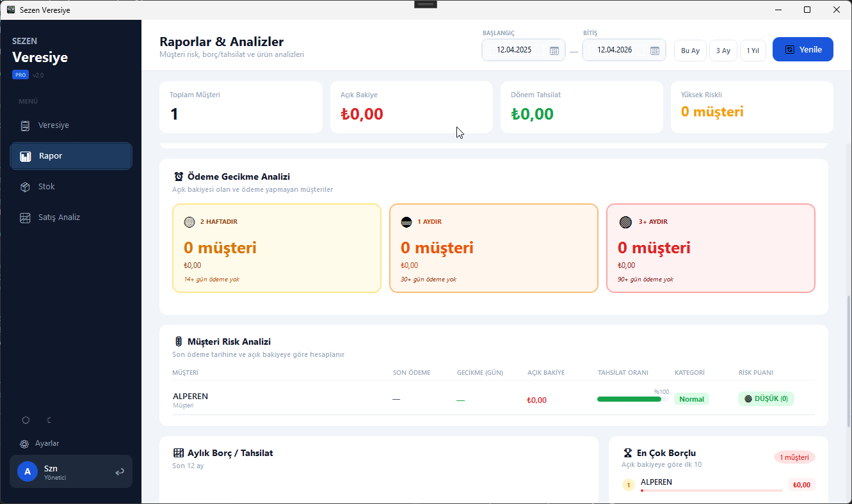
Task: Click the KATEGORİ column header
Action: pos(689,373)
